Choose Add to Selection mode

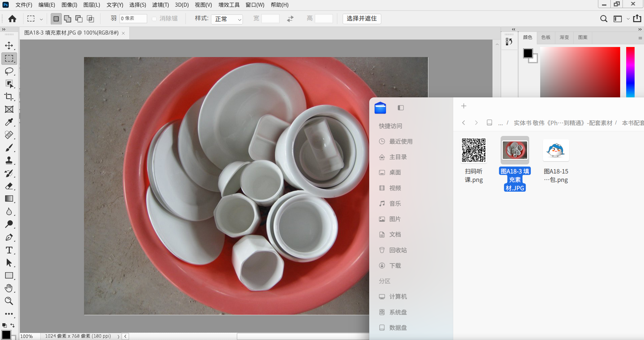(x=68, y=19)
